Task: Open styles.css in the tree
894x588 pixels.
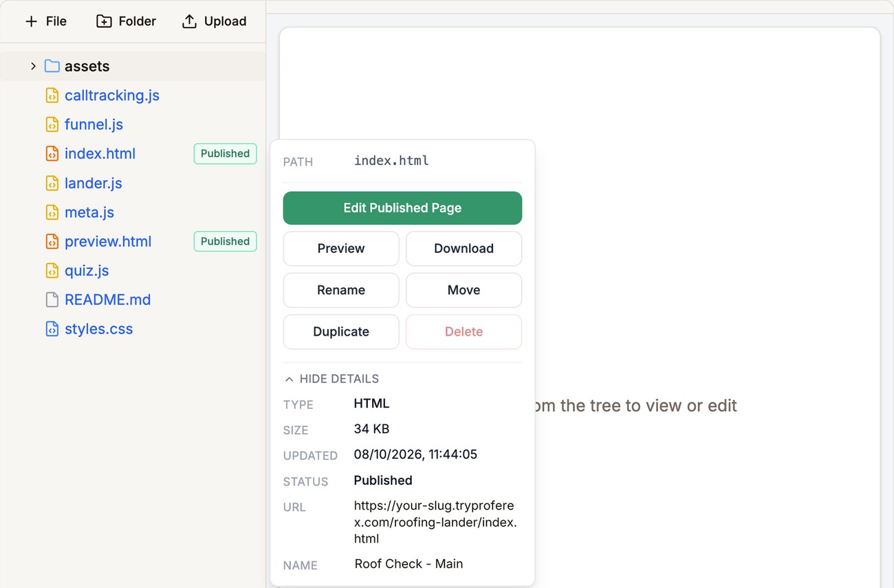Action: click(98, 329)
